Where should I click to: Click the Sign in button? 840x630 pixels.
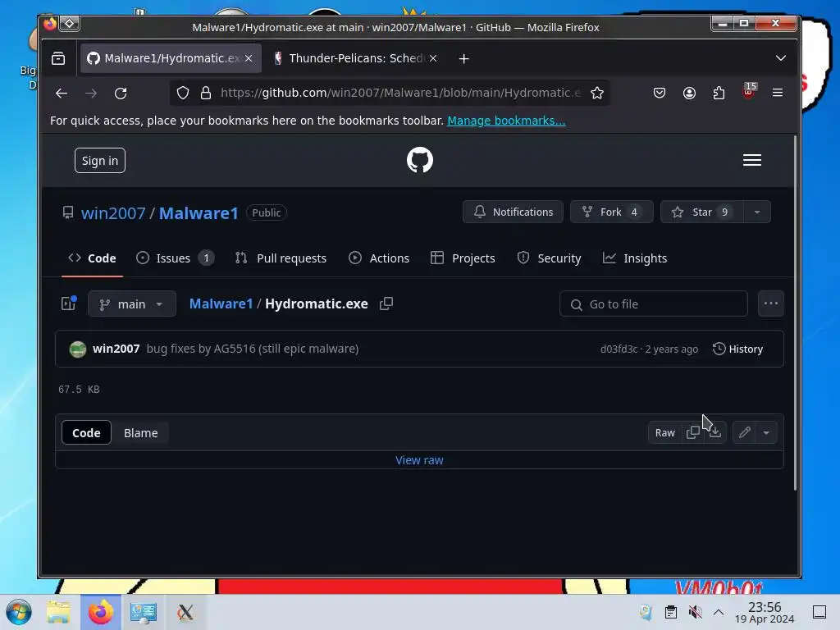(99, 161)
